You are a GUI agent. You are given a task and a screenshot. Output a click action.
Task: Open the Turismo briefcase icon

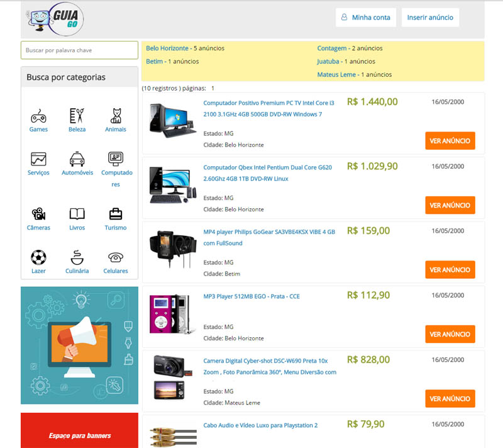click(116, 214)
